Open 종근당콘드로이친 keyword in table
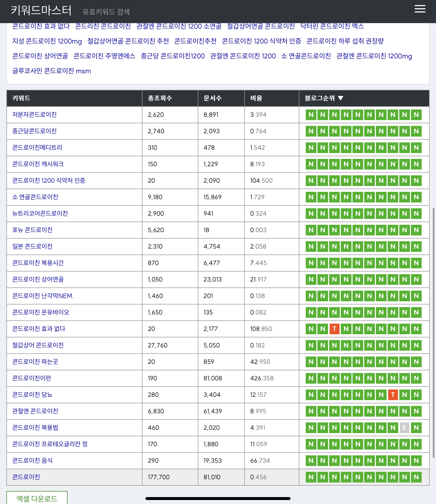 (34, 131)
